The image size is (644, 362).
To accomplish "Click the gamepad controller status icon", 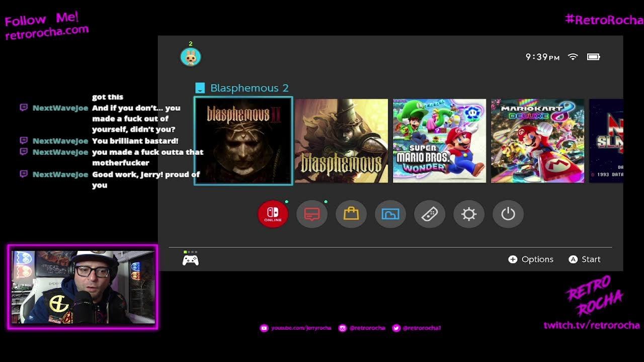I will (x=190, y=259).
